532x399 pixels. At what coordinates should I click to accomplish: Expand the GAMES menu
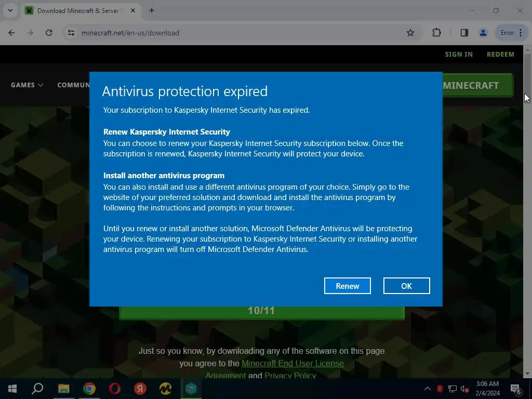[x=27, y=85]
